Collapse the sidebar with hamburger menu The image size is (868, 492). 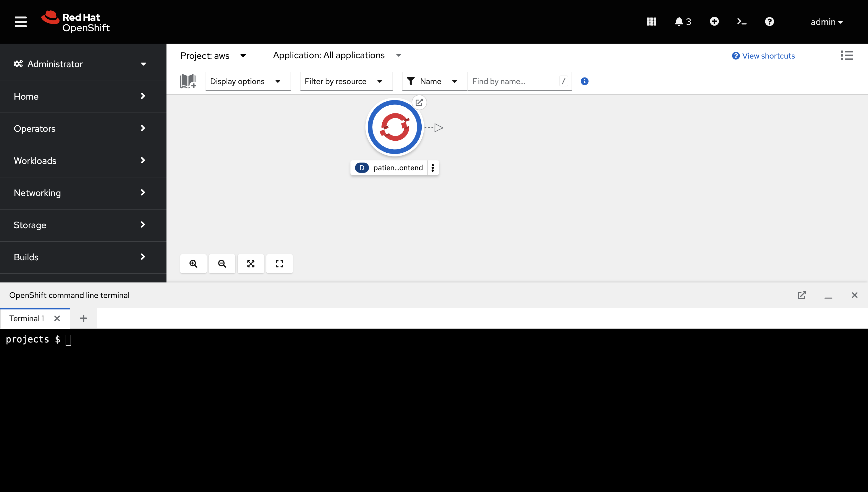(20, 21)
